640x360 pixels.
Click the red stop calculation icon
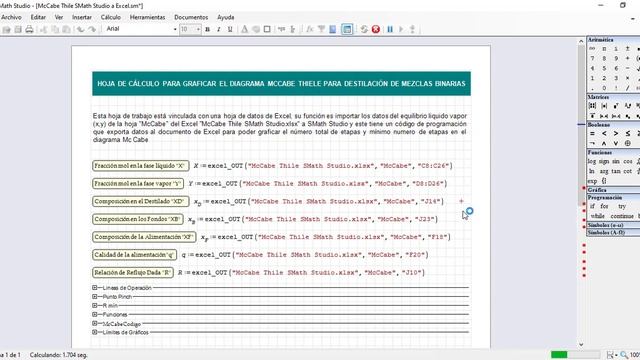click(x=376, y=29)
